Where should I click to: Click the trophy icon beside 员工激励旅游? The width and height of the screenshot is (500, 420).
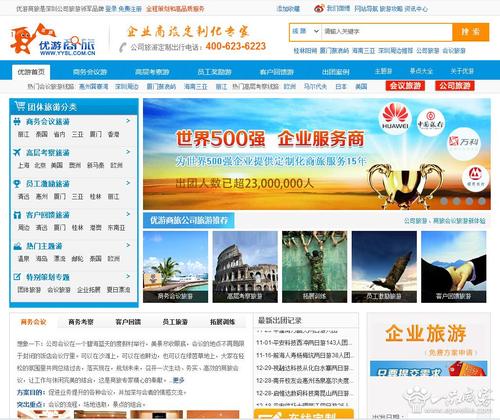[x=17, y=184]
